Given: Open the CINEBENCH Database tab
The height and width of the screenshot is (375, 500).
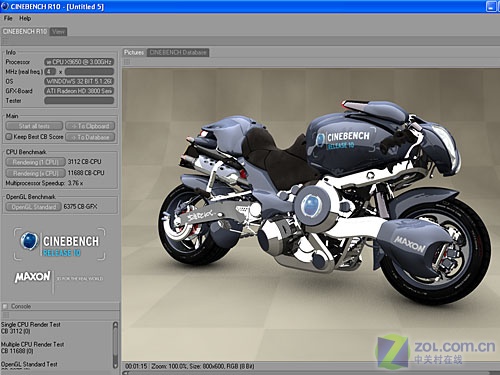Looking at the screenshot, I should coord(178,53).
